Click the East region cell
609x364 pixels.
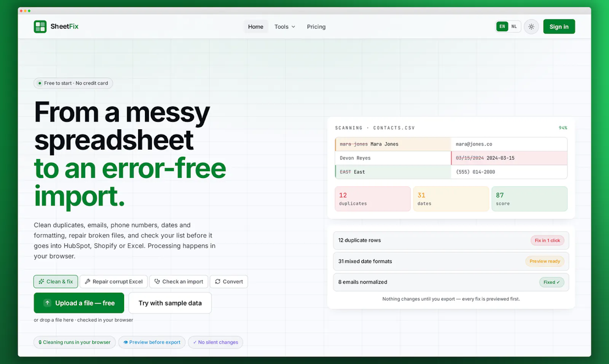pyautogui.click(x=393, y=172)
